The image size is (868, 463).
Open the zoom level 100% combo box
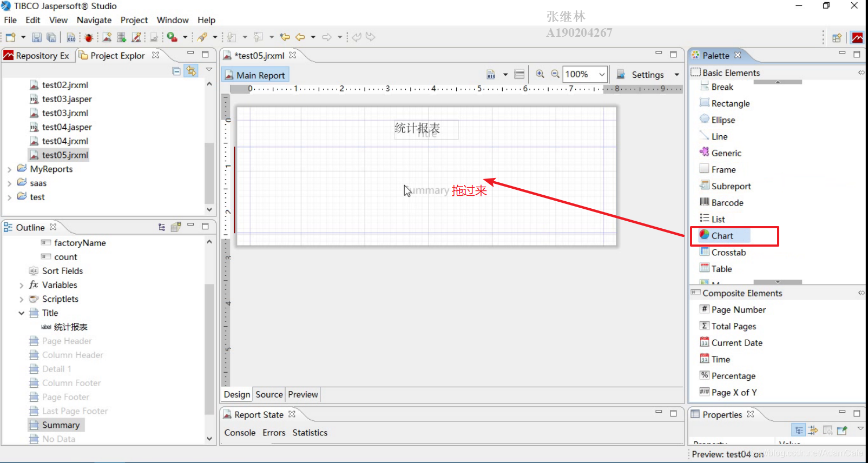click(585, 74)
